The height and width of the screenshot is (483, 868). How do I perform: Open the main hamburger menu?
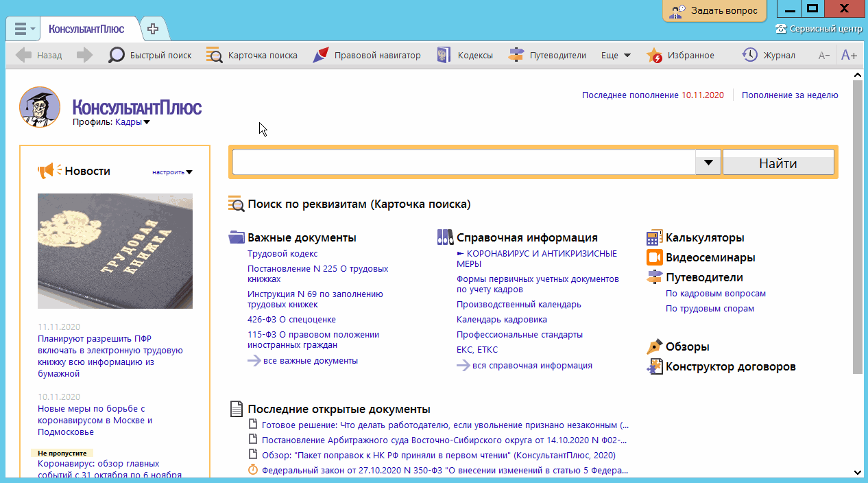click(x=23, y=29)
